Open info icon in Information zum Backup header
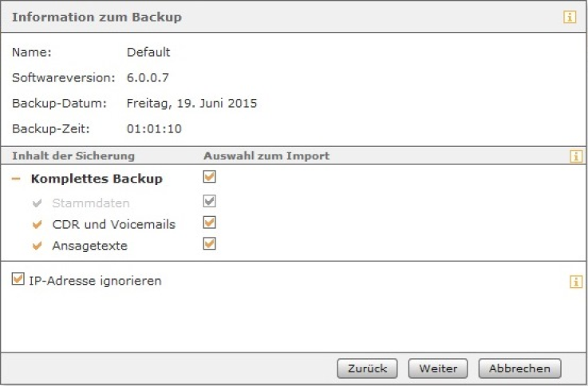The width and height of the screenshot is (588, 386). pos(570,17)
